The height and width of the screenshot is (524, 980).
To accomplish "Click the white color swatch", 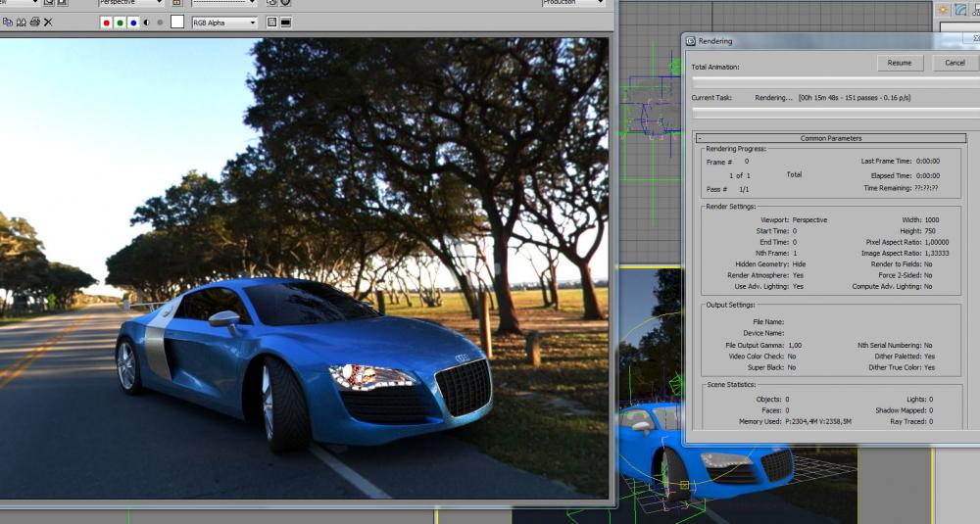I will pyautogui.click(x=177, y=22).
